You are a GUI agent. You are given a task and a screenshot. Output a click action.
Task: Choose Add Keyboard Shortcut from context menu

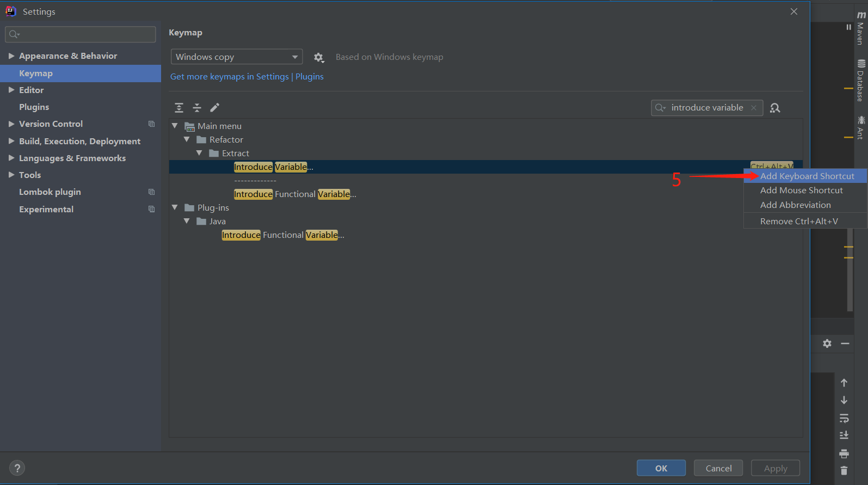coord(805,176)
